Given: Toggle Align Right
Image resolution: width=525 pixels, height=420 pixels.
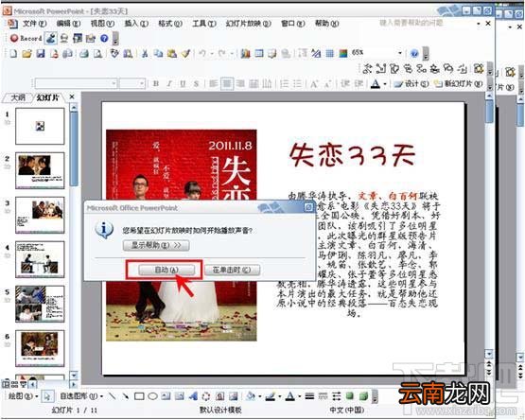Looking at the screenshot, I should (240, 84).
